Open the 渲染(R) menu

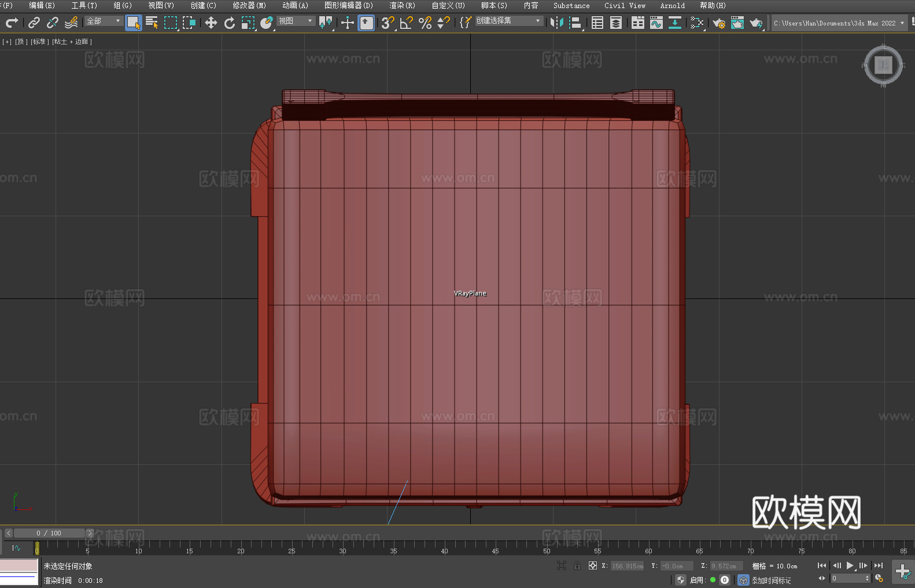[x=402, y=5]
